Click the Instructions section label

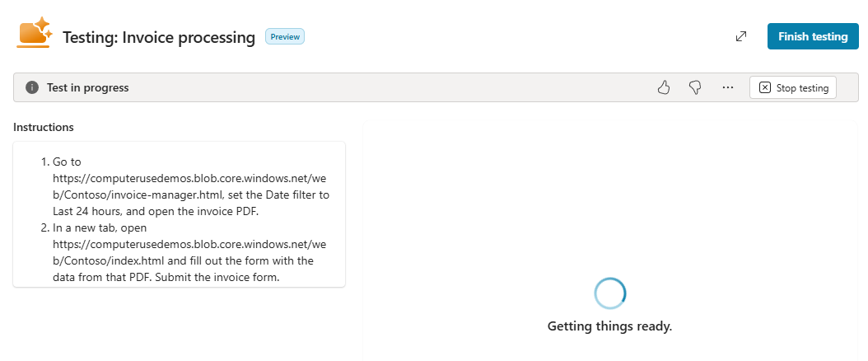pos(43,128)
